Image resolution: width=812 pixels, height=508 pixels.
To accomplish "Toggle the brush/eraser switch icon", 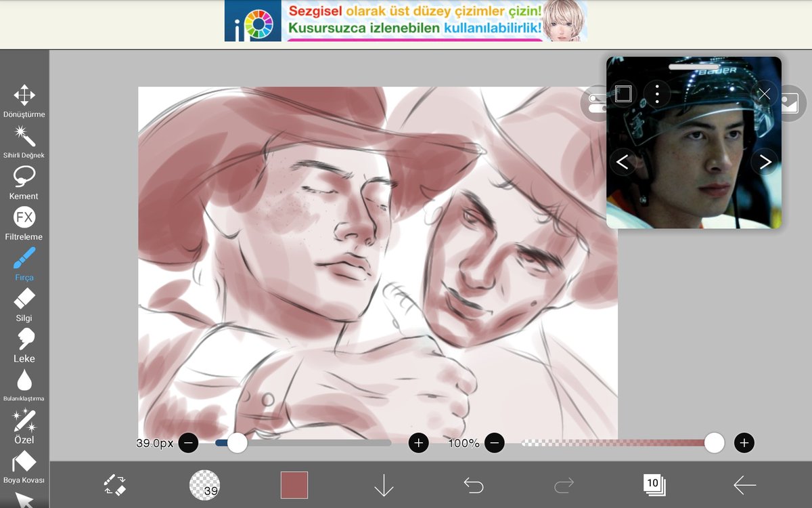I will click(114, 485).
